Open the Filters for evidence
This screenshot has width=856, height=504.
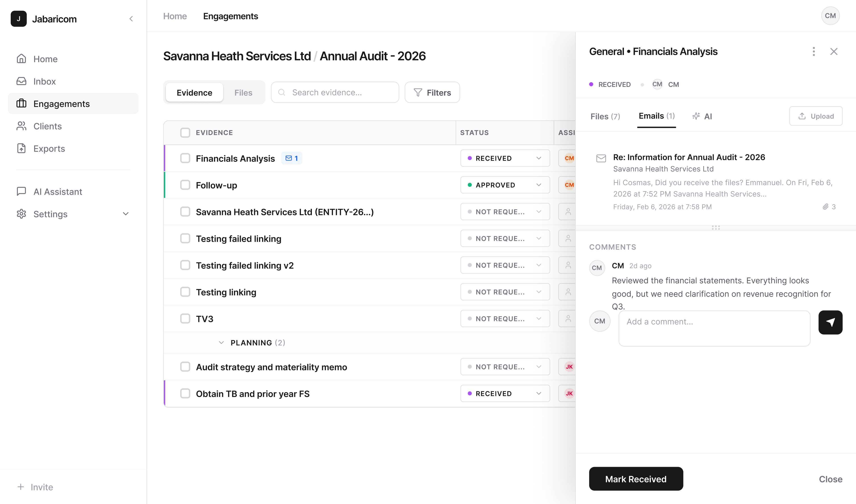[432, 92]
